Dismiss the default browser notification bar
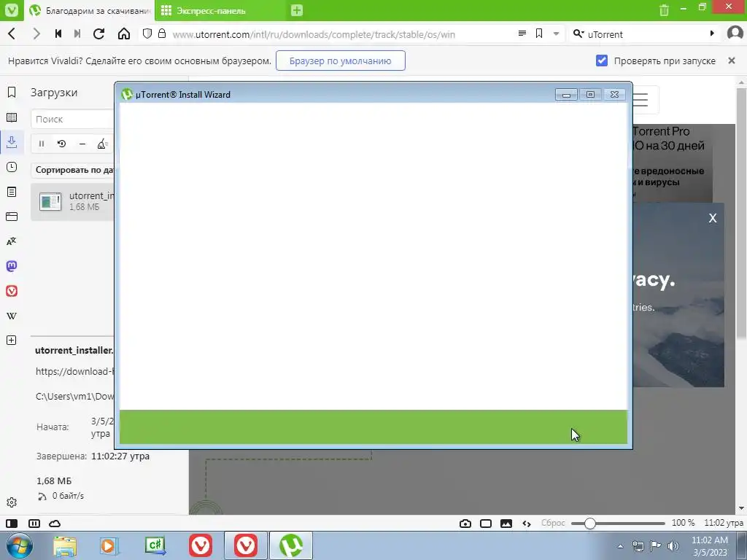 [x=732, y=61]
